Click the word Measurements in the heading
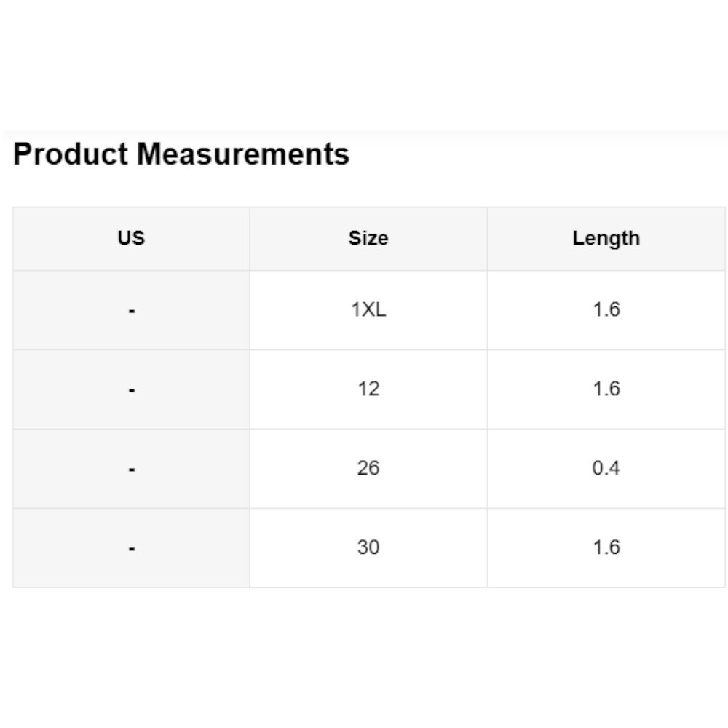This screenshot has height=728, width=728. tap(243, 154)
